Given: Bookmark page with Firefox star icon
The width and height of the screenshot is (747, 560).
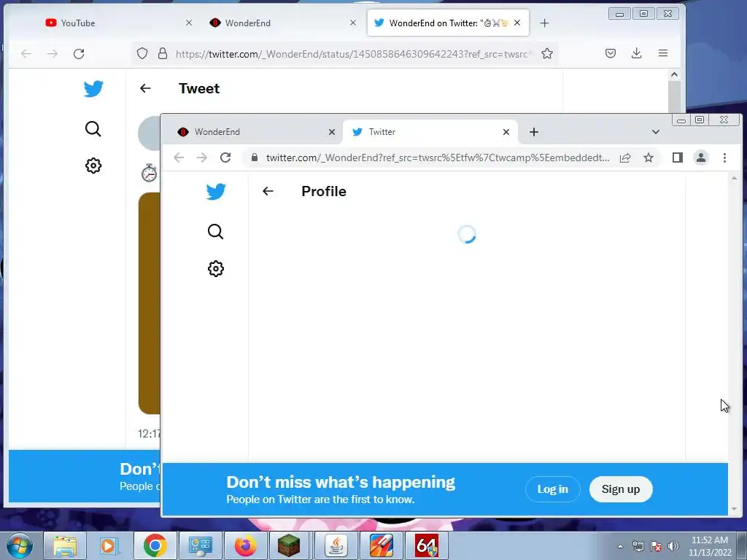Looking at the screenshot, I should tap(547, 53).
